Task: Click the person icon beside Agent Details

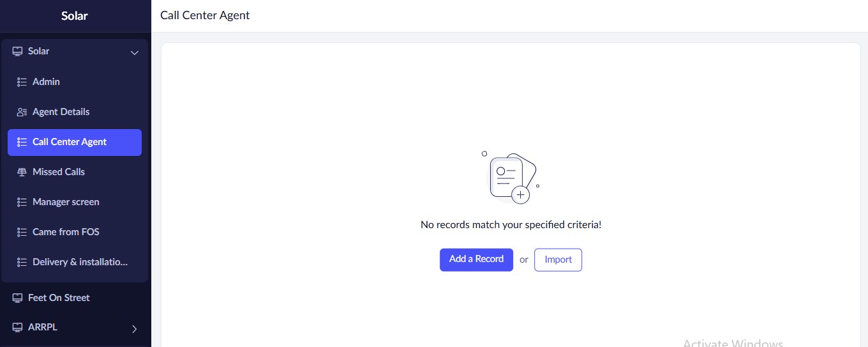Action: [x=22, y=112]
